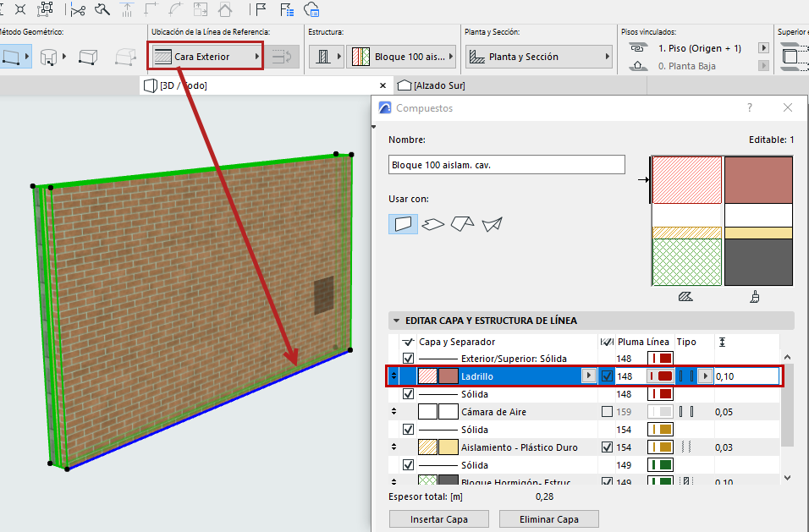This screenshot has width=809, height=532.
Task: Select the roof usage icon under Usar con
Action: (x=462, y=224)
